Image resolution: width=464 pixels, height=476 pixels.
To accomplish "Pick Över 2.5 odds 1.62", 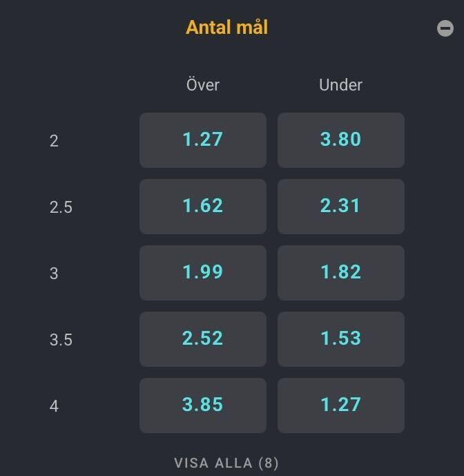I will pos(203,207).
